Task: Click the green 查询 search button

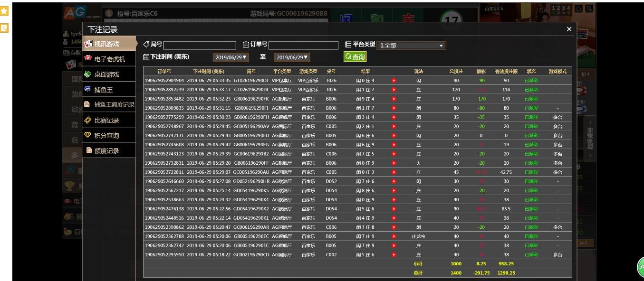Action: 355,57
